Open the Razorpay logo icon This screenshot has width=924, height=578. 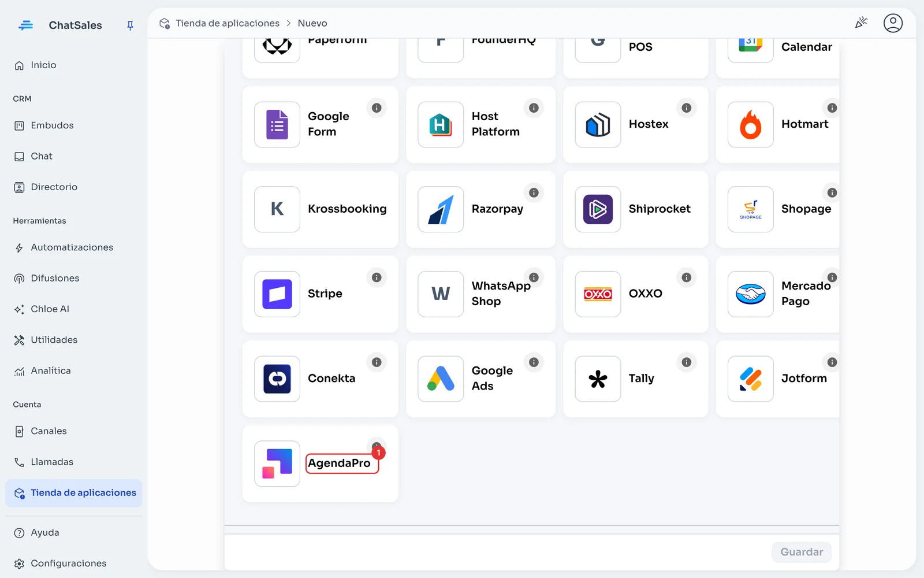tap(441, 209)
